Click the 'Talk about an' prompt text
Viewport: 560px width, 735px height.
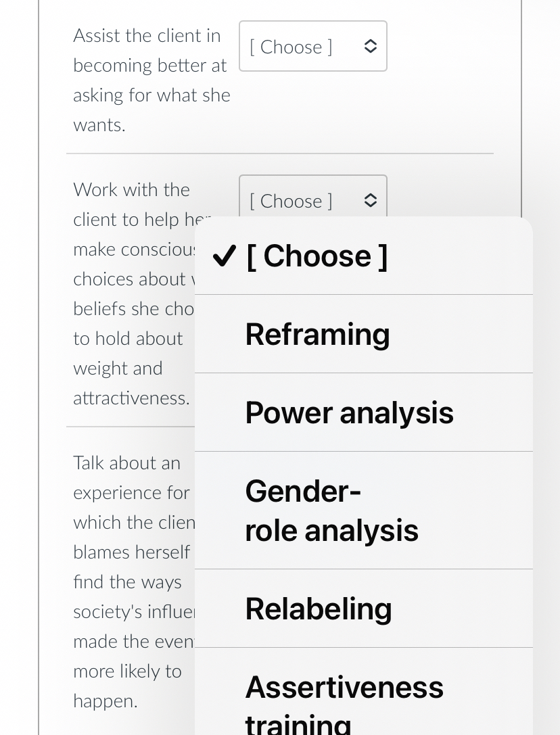tap(126, 463)
